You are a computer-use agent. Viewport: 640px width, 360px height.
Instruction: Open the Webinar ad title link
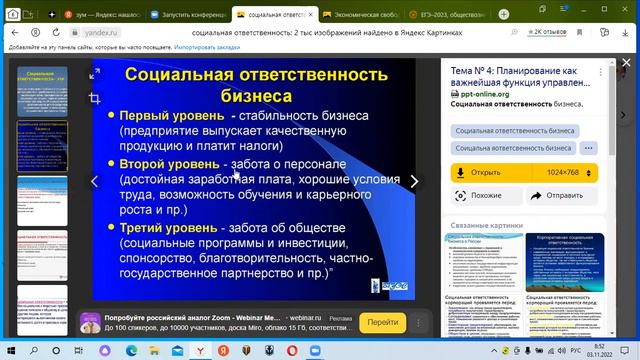point(192,318)
